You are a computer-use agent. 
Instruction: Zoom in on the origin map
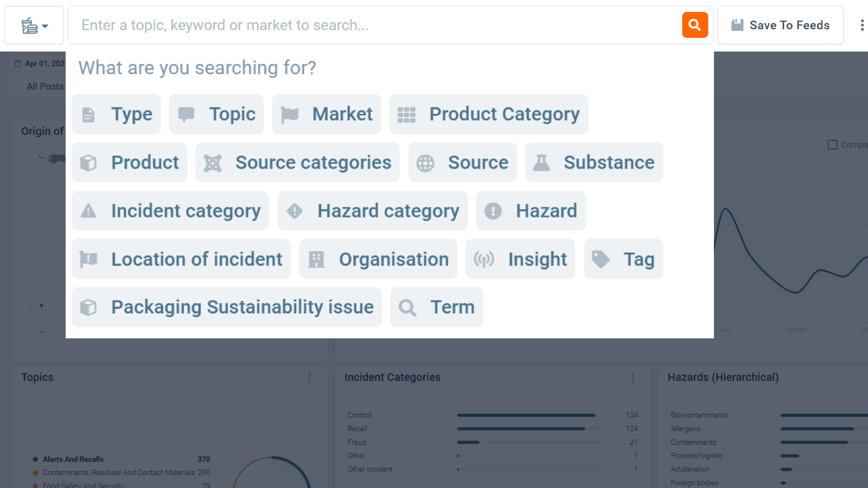(41, 306)
